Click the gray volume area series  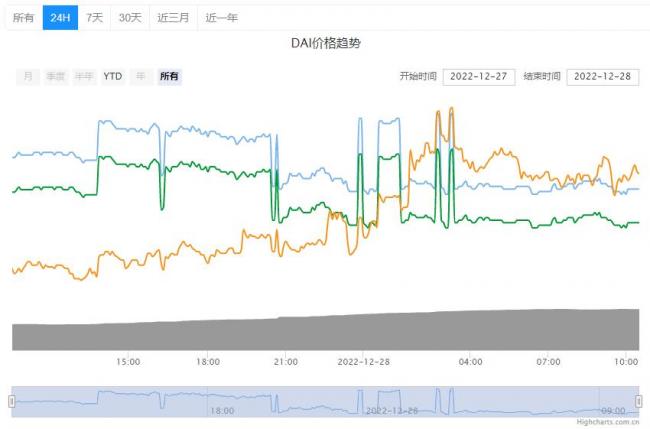point(325,334)
